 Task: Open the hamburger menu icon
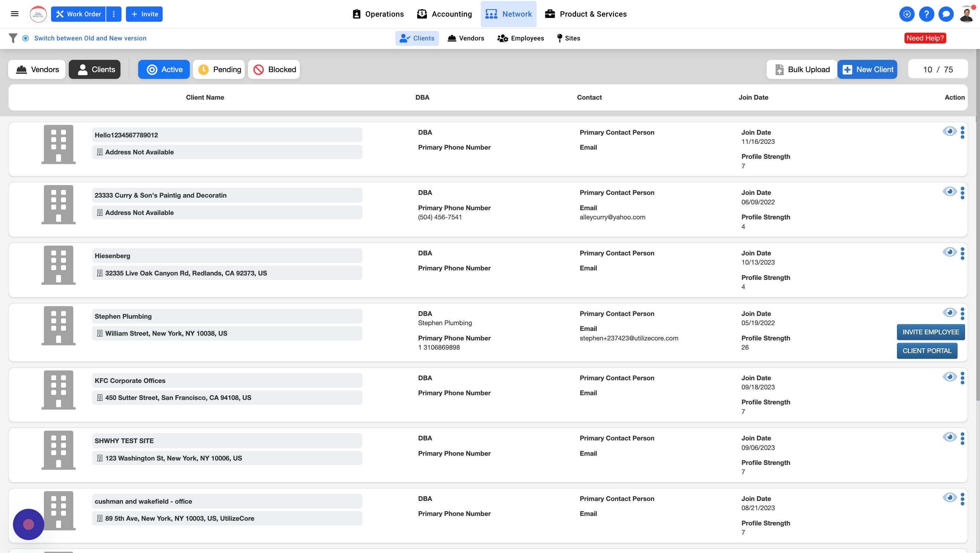[x=14, y=14]
